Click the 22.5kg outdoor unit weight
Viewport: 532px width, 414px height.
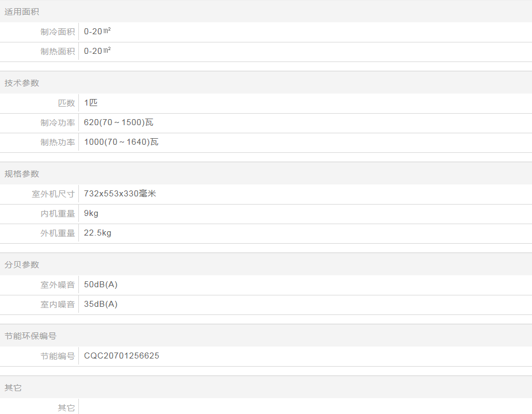click(97, 233)
